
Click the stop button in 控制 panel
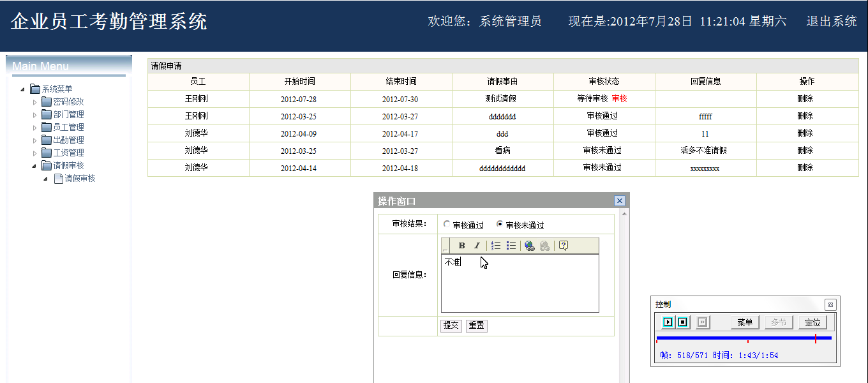click(683, 322)
